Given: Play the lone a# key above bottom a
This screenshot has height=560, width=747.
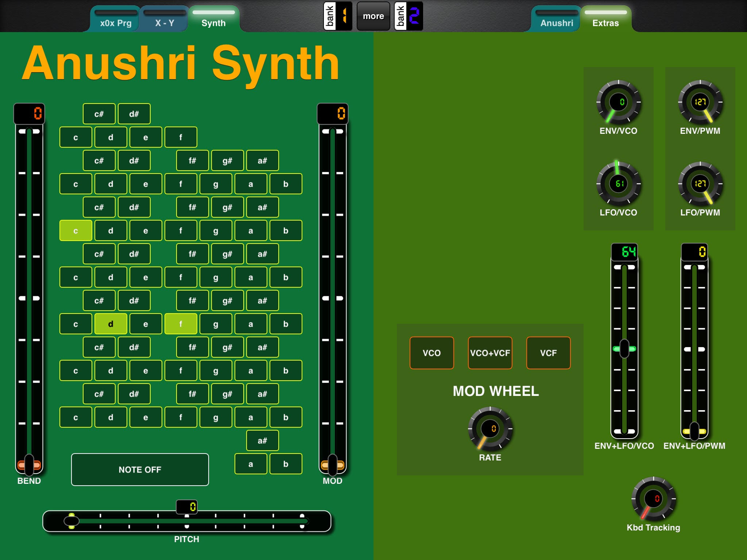Looking at the screenshot, I should point(263,440).
